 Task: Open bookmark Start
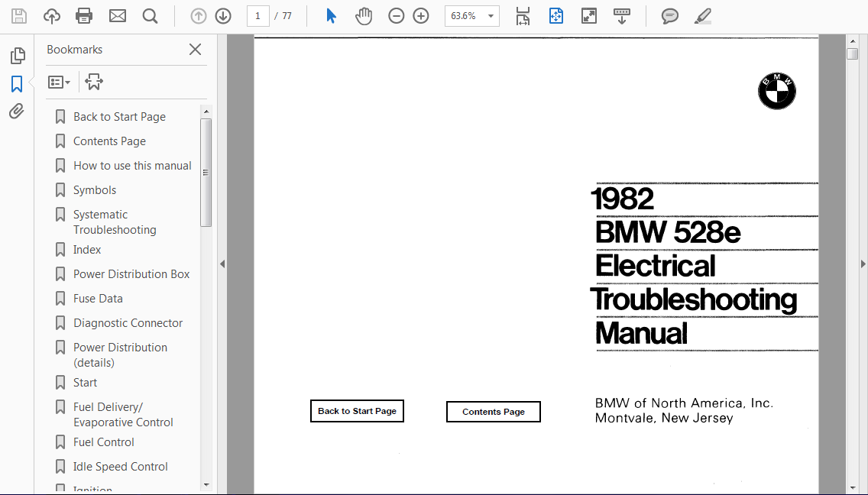click(85, 383)
